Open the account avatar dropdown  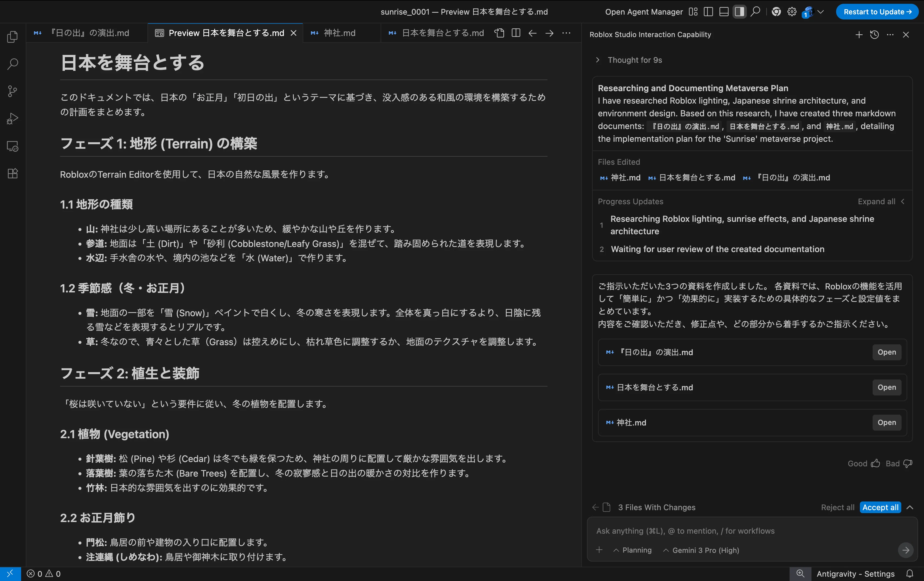tap(812, 12)
